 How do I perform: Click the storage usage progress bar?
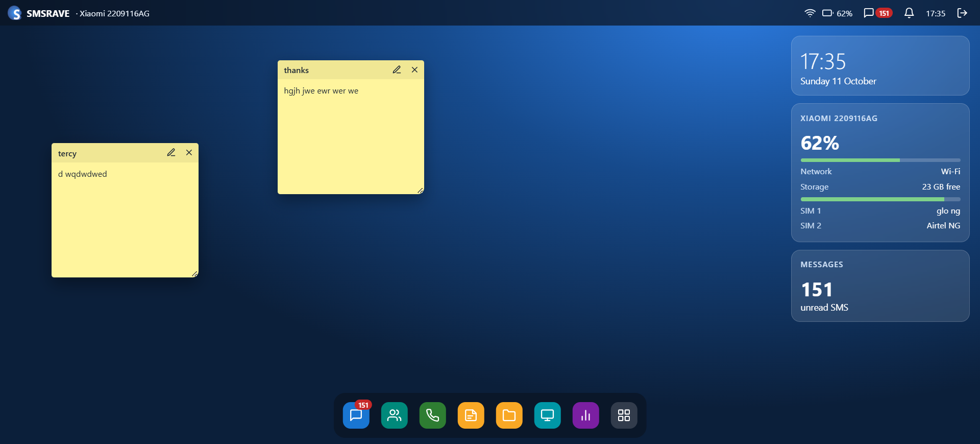pos(880,199)
